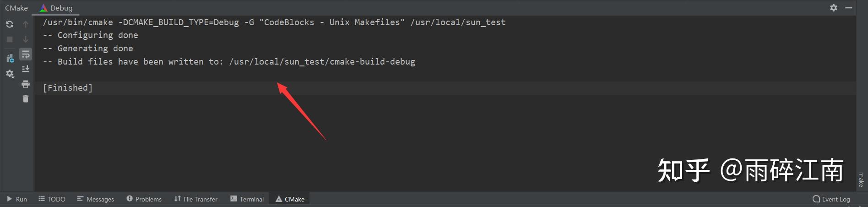Click the Print output icon
The width and height of the screenshot is (868, 207).
(26, 84)
